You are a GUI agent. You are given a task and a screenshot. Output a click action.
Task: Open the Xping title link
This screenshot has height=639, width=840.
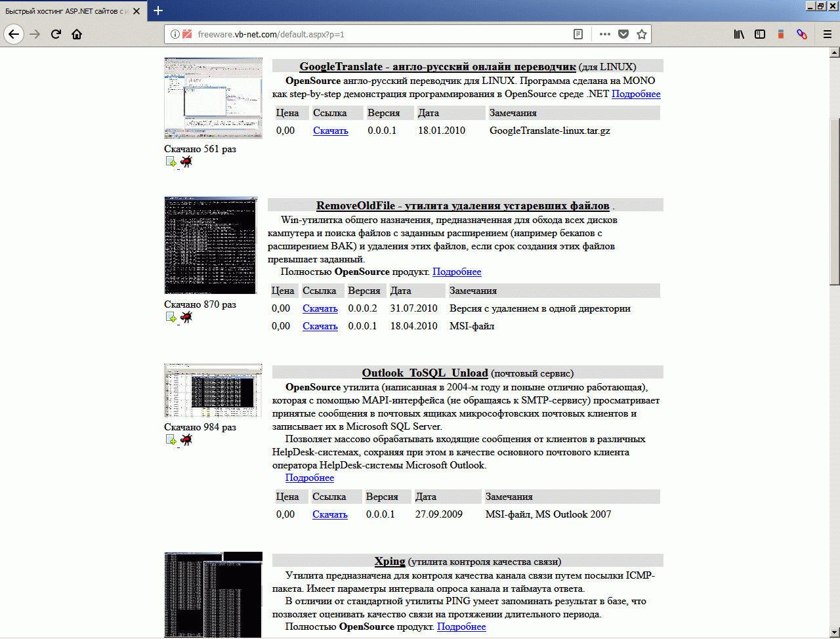pos(390,561)
